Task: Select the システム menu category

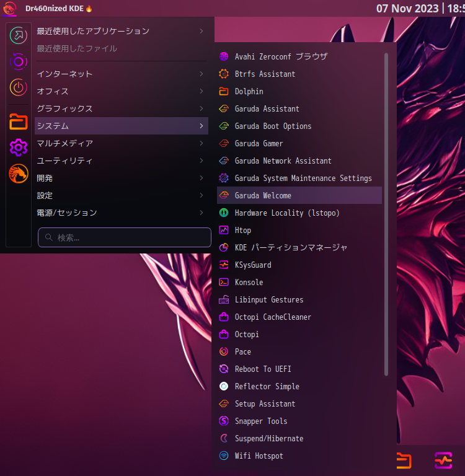Action: 122,126
